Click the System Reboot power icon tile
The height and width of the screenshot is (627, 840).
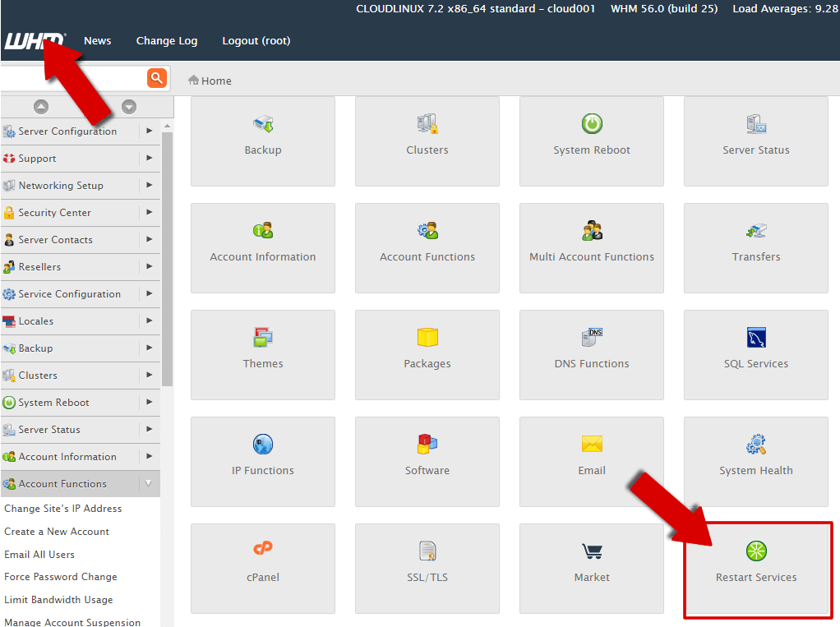pyautogui.click(x=592, y=124)
